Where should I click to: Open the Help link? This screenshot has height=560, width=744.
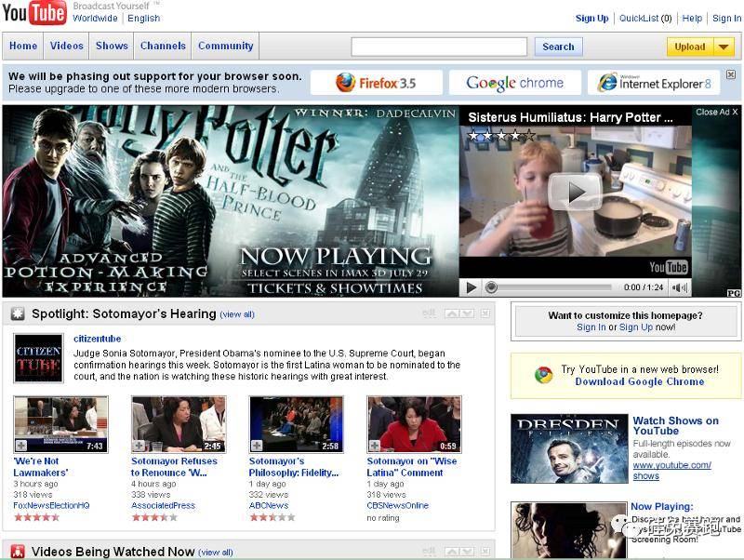pyautogui.click(x=692, y=18)
